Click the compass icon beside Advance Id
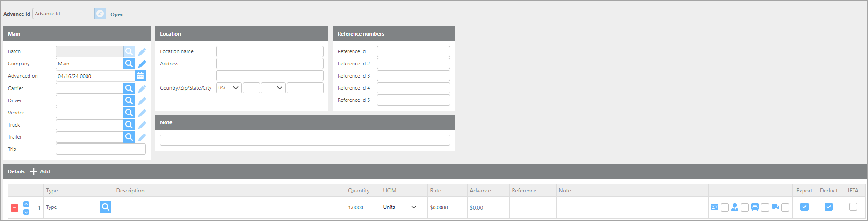 click(x=100, y=14)
